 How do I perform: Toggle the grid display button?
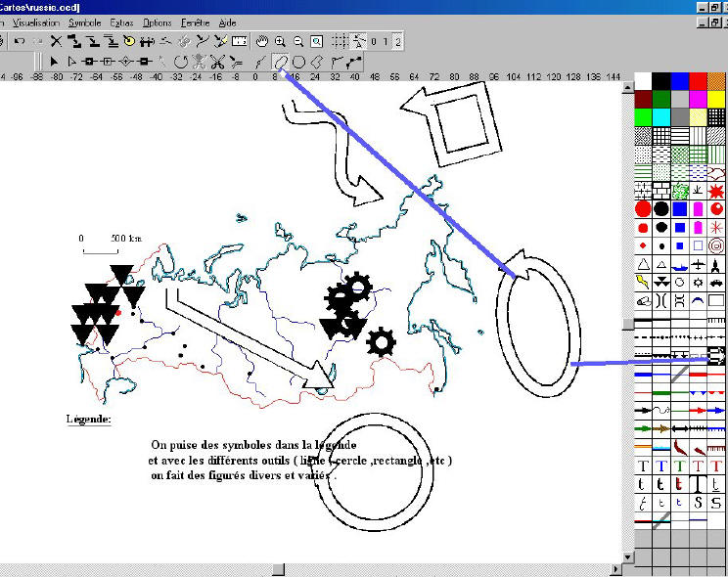point(340,41)
